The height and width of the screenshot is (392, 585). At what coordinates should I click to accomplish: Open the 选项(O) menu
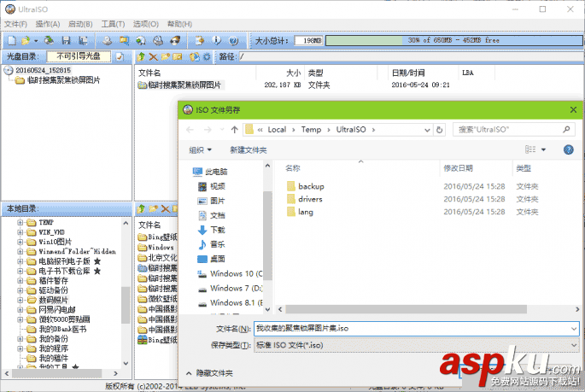point(146,24)
